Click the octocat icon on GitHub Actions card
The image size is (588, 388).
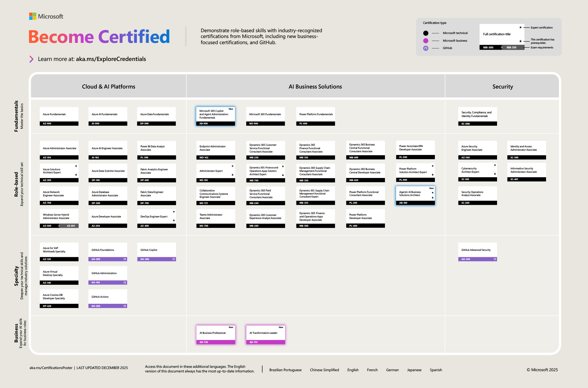[124, 306]
